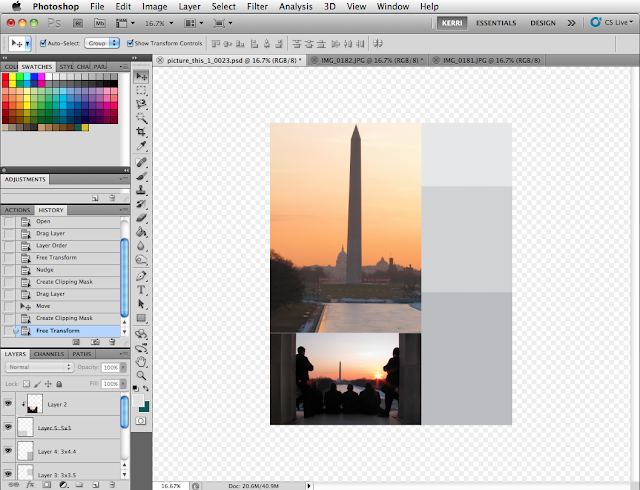Uncheck Show Transform Controls

131,43
